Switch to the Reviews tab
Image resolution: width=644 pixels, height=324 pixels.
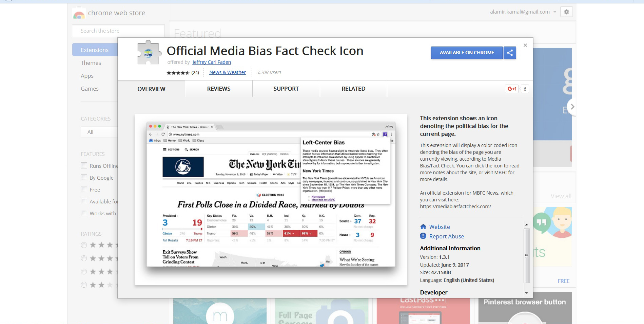219,89
